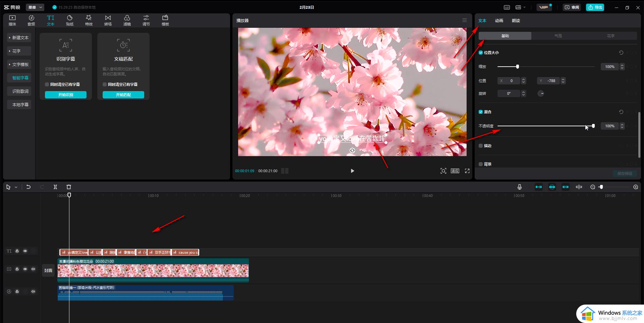Screen dimensions: 644x323
Task: Click 开始识别 button
Action: pyautogui.click(x=66, y=95)
